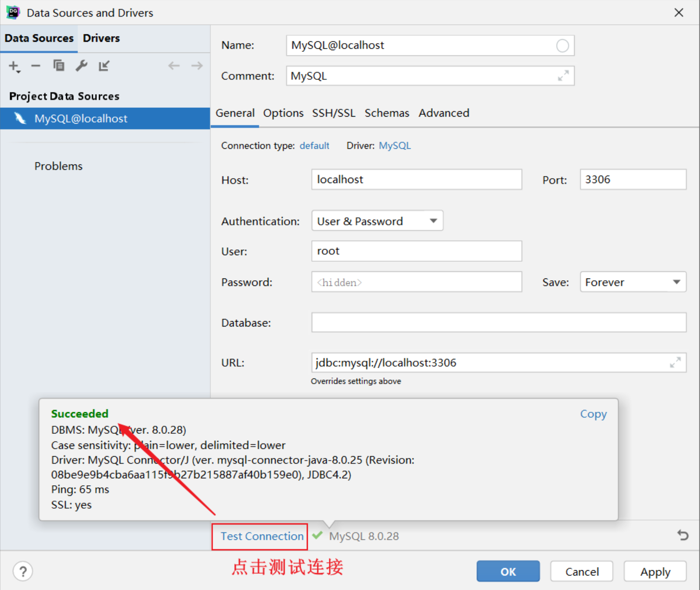Viewport: 700px width, 590px height.
Task: Click the Name input field
Action: pyautogui.click(x=430, y=45)
